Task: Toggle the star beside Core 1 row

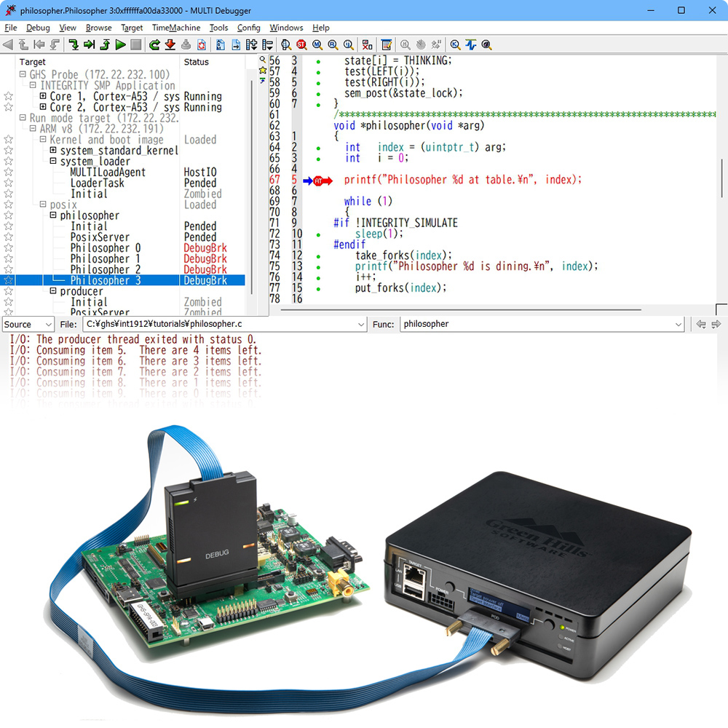Action: pos(8,96)
